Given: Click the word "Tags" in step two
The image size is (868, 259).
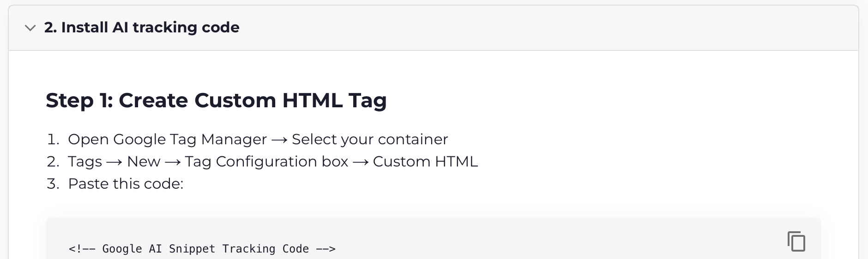Looking at the screenshot, I should (x=85, y=161).
